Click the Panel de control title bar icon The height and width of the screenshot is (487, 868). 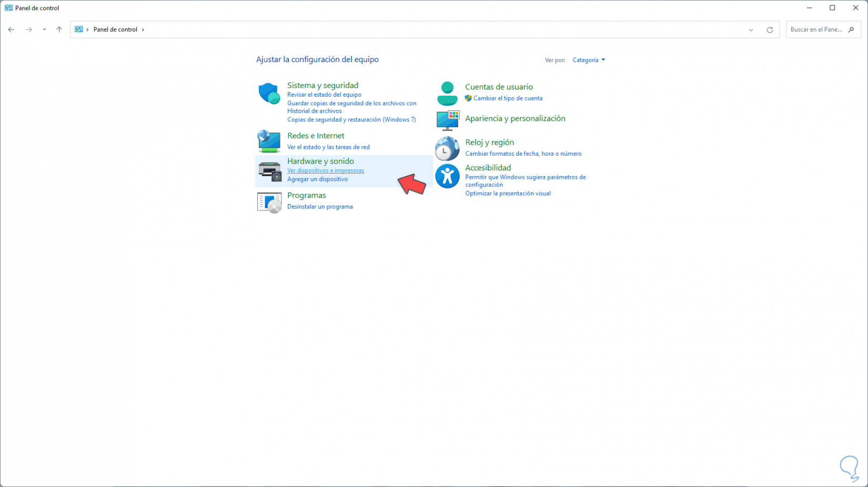(x=8, y=8)
